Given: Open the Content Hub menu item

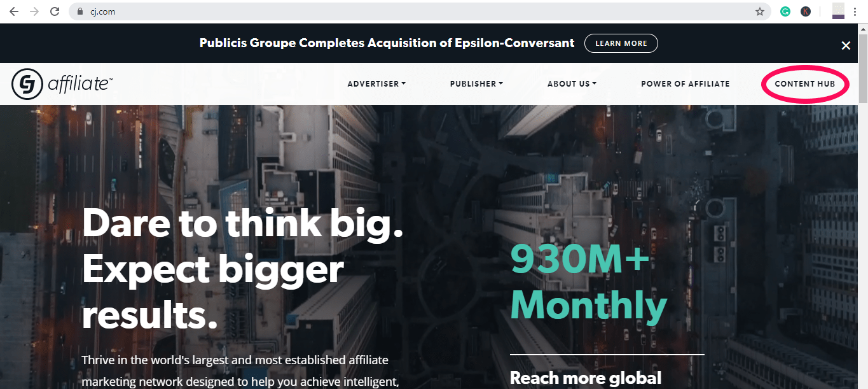Looking at the screenshot, I should click(x=805, y=83).
